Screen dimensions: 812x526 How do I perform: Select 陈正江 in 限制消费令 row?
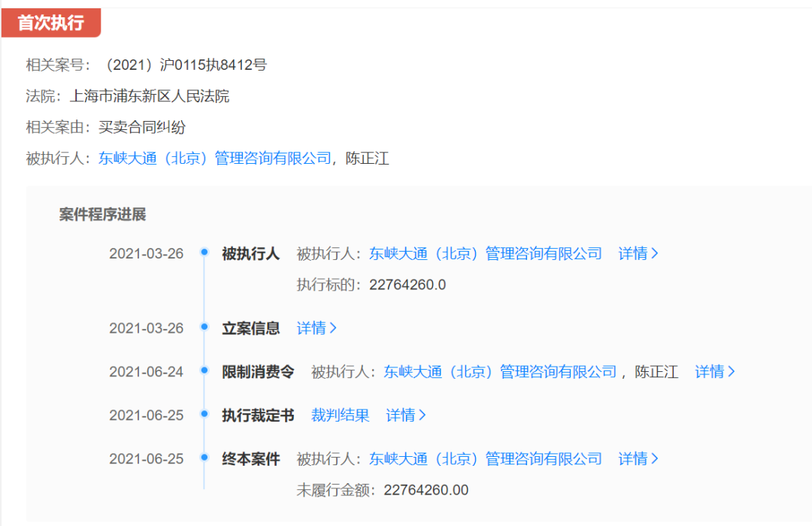[x=656, y=371]
